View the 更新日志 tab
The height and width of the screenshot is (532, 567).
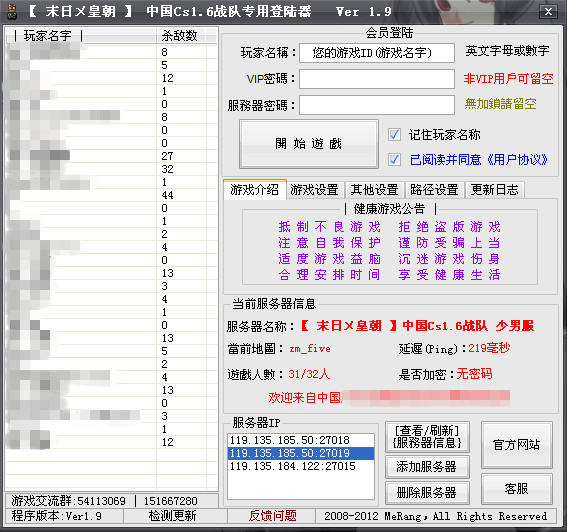pyautogui.click(x=494, y=190)
